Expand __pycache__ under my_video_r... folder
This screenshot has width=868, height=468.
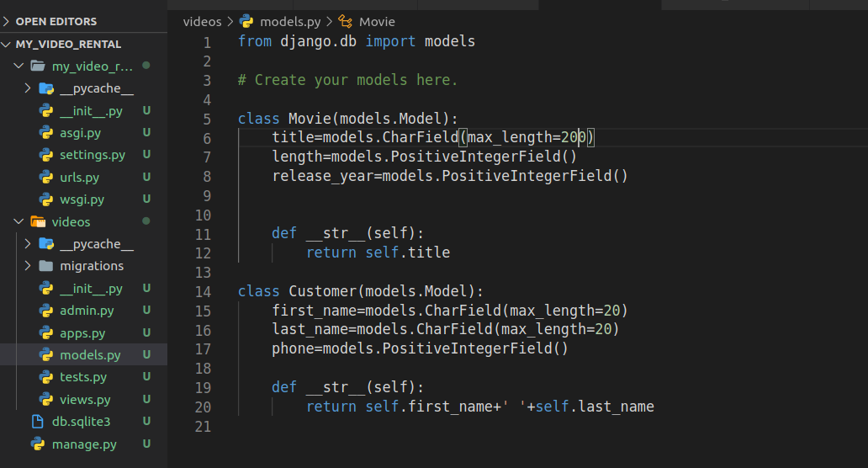[27, 88]
